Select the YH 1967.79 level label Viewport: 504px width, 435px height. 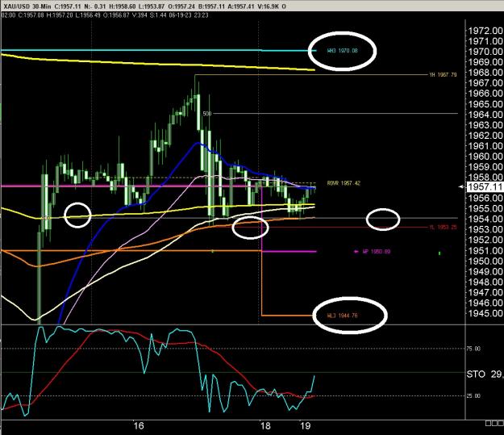pyautogui.click(x=443, y=74)
